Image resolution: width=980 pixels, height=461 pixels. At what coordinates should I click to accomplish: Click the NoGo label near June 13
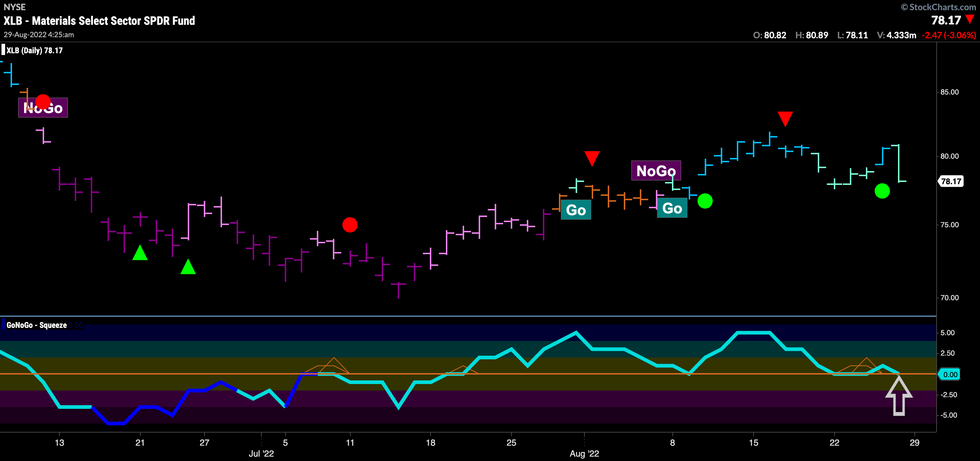coord(43,108)
